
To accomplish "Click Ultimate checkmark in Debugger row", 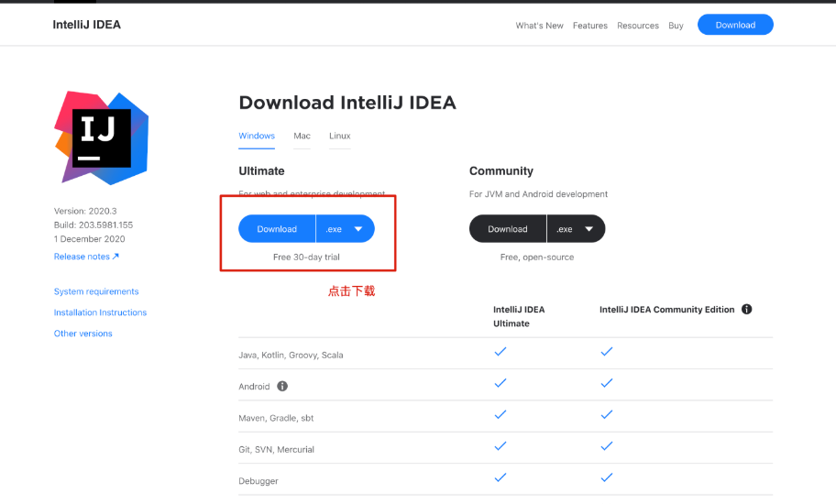I will [x=500, y=477].
